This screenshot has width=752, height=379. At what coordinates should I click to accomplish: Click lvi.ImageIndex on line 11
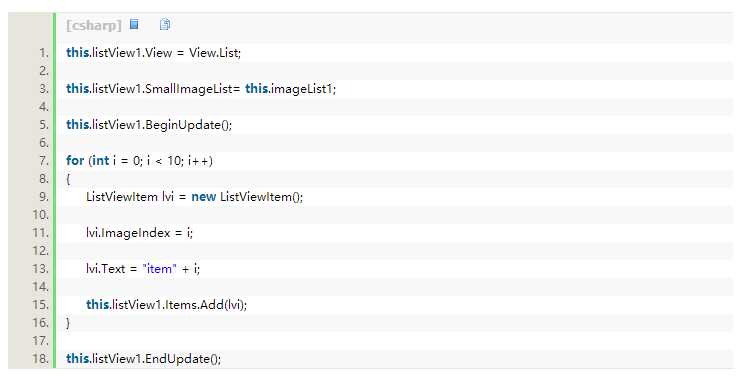pos(128,233)
